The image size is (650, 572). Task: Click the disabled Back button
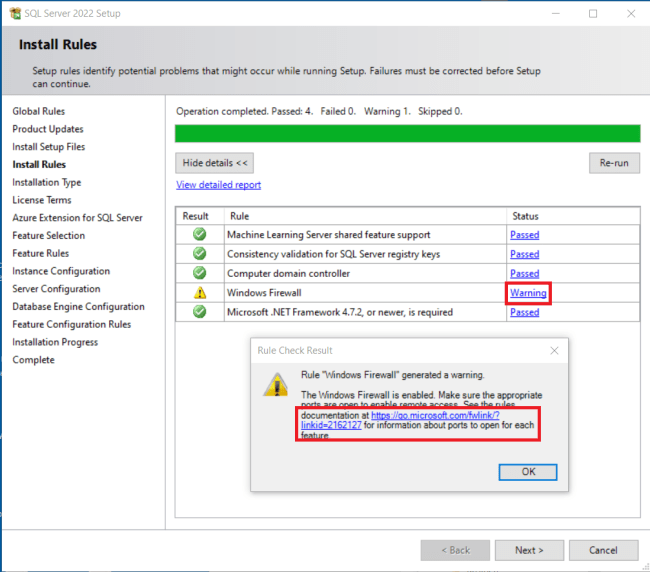tap(455, 550)
